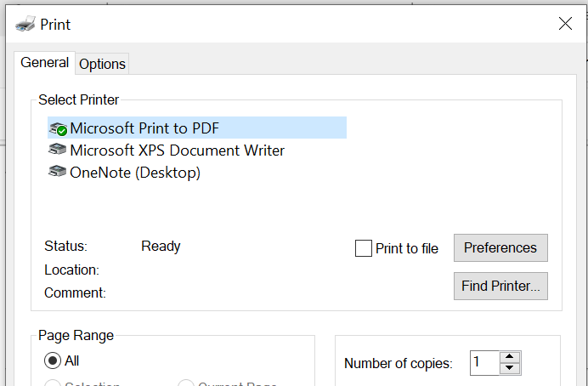Close the Print dialog

click(565, 23)
